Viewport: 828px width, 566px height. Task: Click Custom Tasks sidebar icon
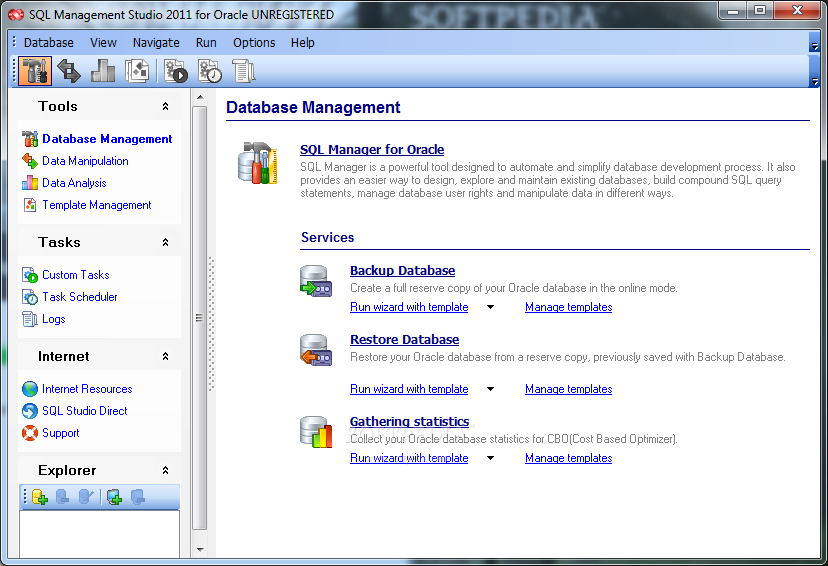click(30, 275)
